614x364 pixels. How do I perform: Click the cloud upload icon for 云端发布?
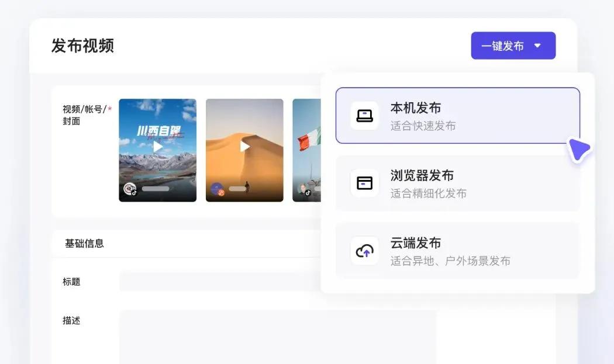pos(364,251)
